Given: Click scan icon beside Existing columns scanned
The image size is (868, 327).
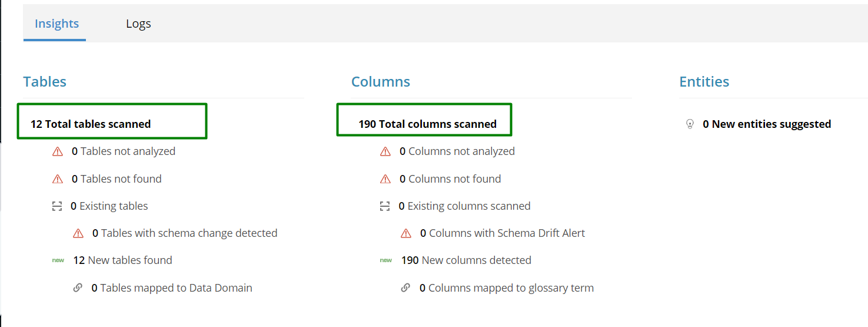Looking at the screenshot, I should (x=385, y=206).
